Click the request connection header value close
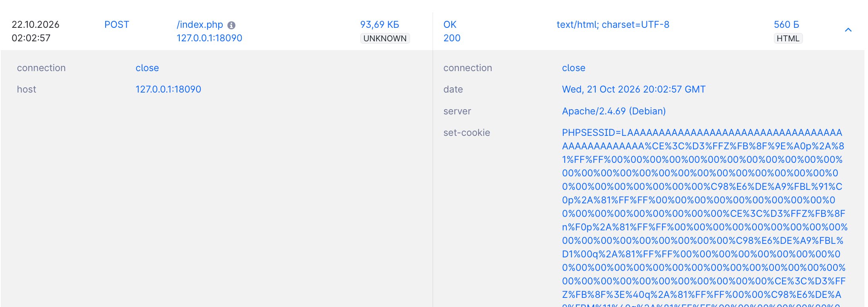This screenshot has height=307, width=868. click(147, 68)
